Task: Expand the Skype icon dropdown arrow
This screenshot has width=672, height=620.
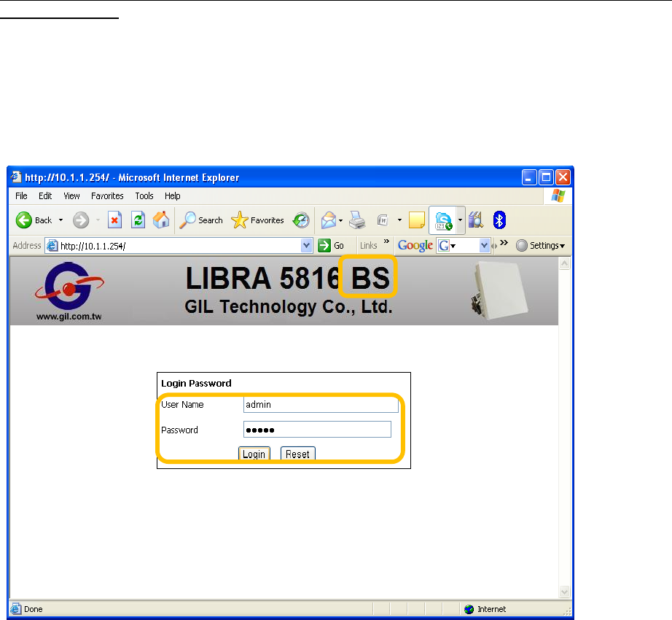Action: pyautogui.click(x=461, y=220)
